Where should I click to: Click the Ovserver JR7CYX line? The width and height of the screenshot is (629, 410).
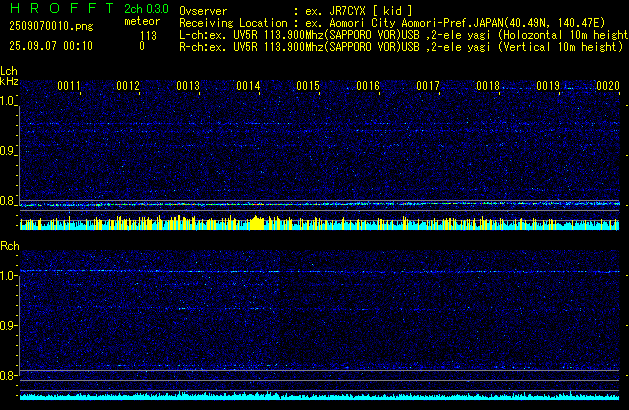pyautogui.click(x=296, y=11)
